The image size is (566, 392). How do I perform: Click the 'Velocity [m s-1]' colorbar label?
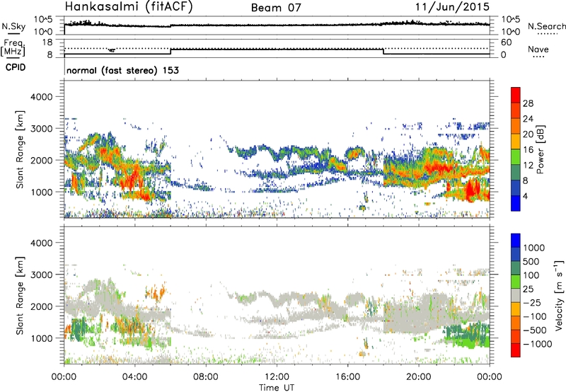coord(559,296)
